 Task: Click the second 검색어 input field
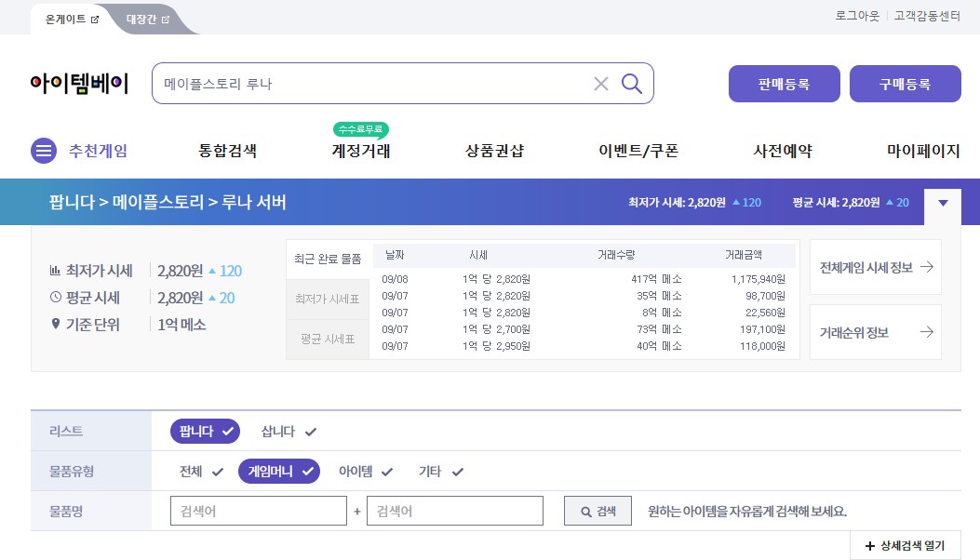pyautogui.click(x=455, y=512)
